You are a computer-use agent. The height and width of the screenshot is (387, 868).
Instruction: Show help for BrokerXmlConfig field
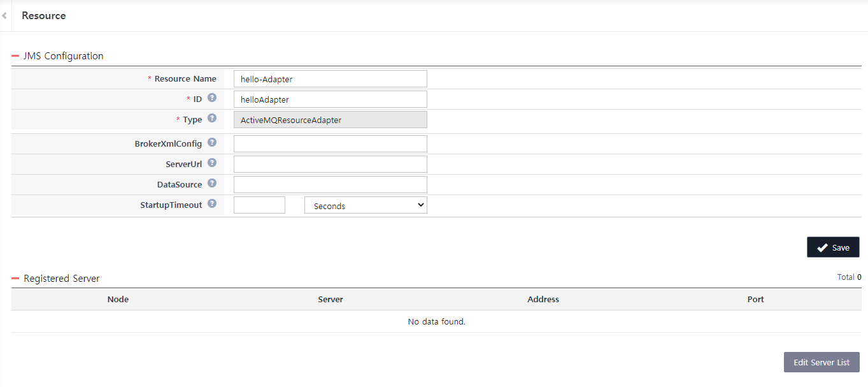tap(212, 143)
